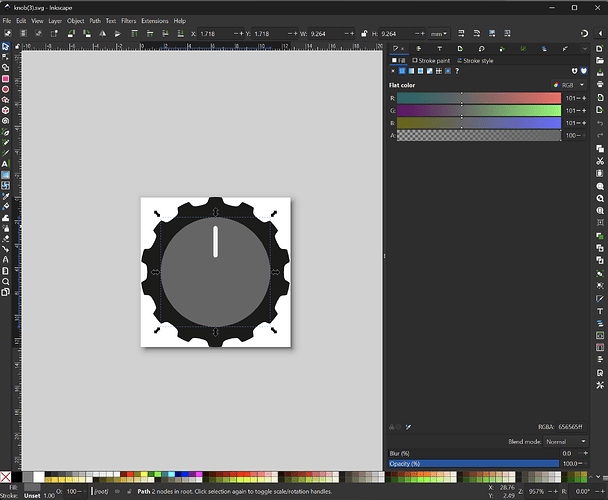
Task: Open the Path menu
Action: (x=95, y=21)
